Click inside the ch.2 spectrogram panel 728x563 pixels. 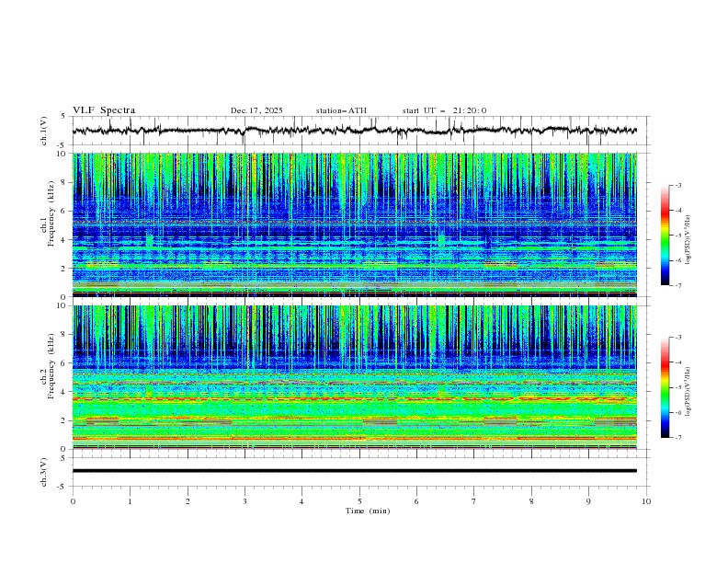tap(358, 377)
